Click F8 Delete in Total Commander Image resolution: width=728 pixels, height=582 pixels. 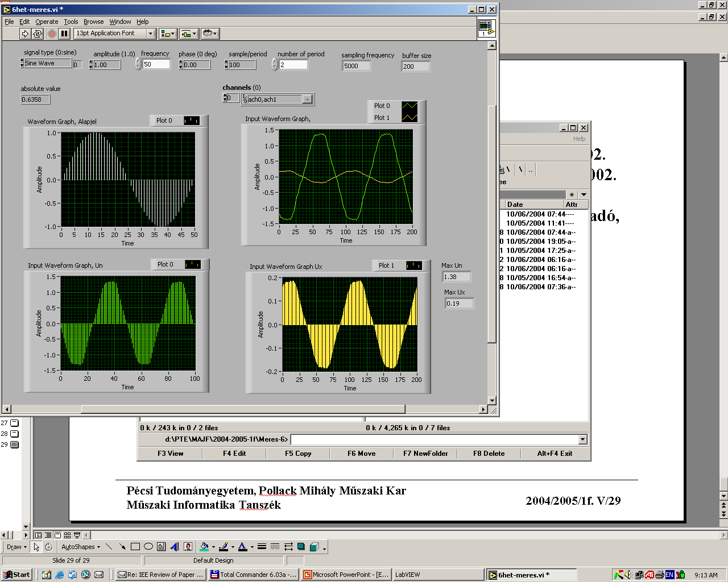pos(489,454)
